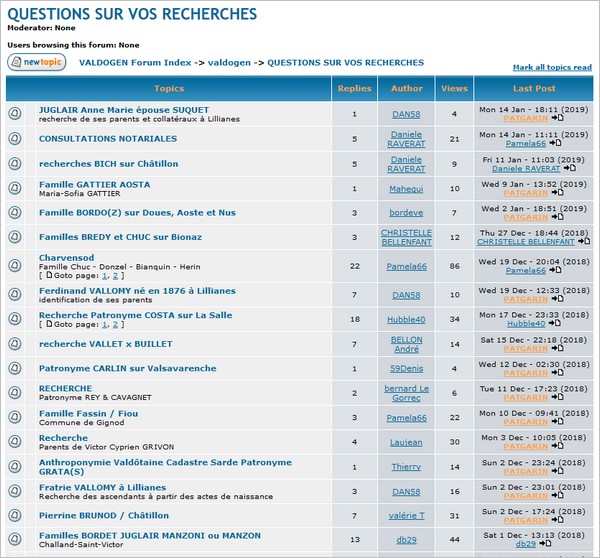The height and width of the screenshot is (558, 600).
Task: Open topic JUGLAIR Anne Marie épouse SUQUET
Action: click(x=124, y=110)
